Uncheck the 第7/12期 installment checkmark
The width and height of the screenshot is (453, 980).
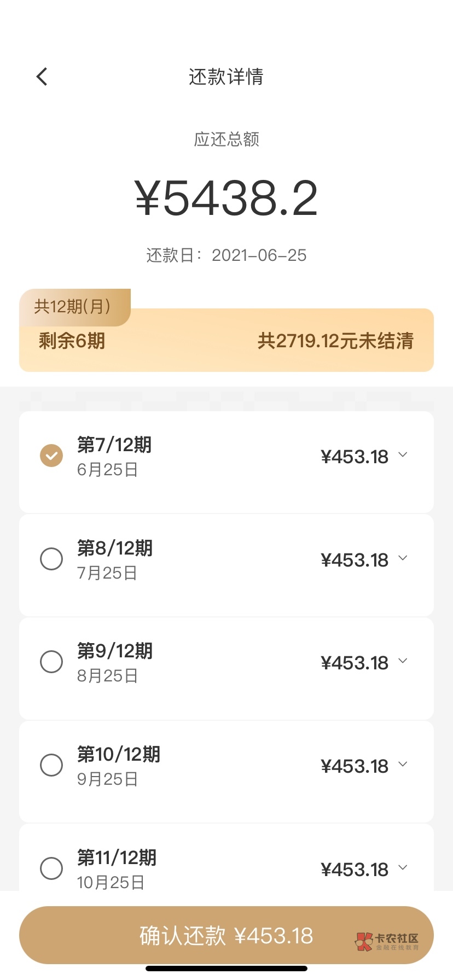(51, 456)
